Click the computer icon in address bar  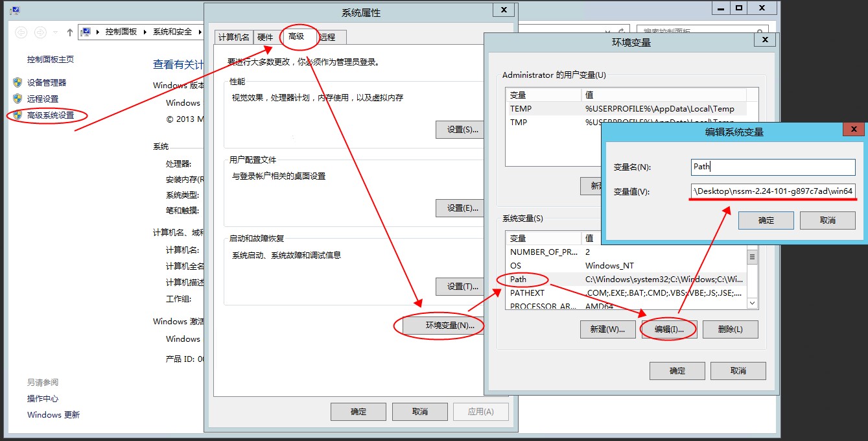point(86,32)
